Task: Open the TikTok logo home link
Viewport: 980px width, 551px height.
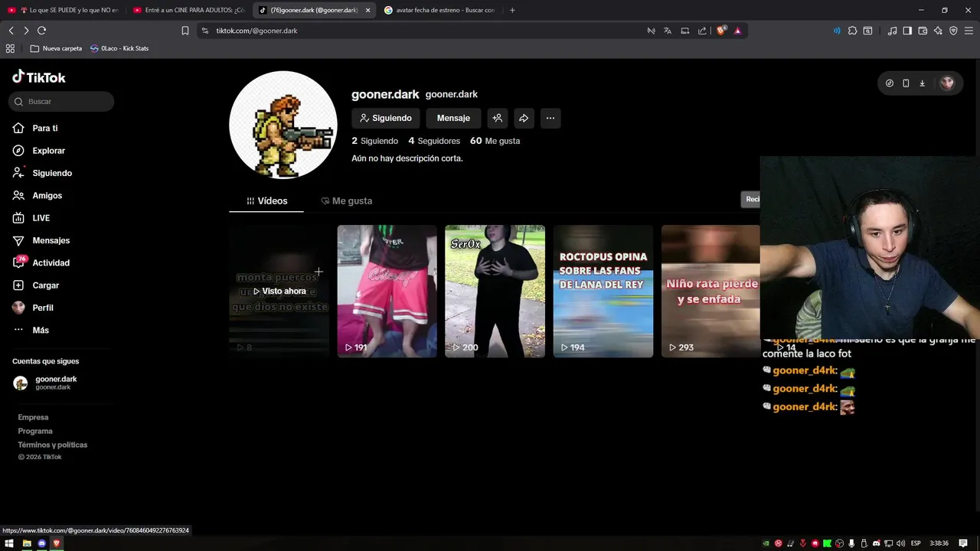Action: [39, 77]
